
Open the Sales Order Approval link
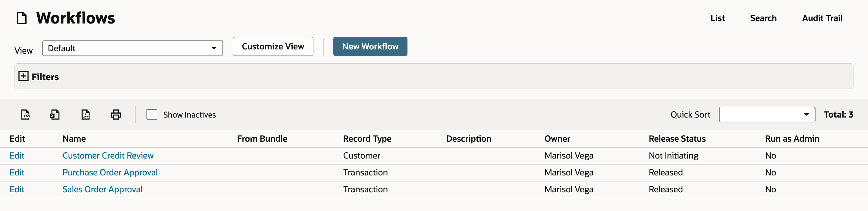point(102,189)
